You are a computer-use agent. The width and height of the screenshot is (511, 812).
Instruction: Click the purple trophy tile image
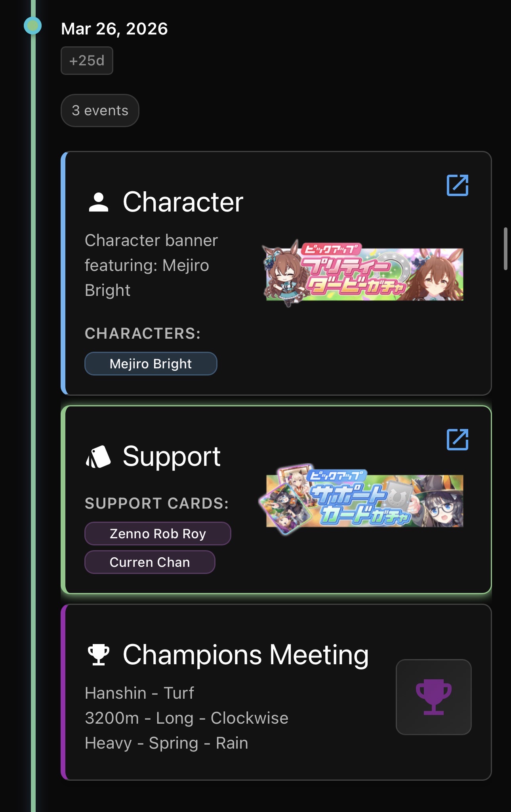click(x=434, y=697)
